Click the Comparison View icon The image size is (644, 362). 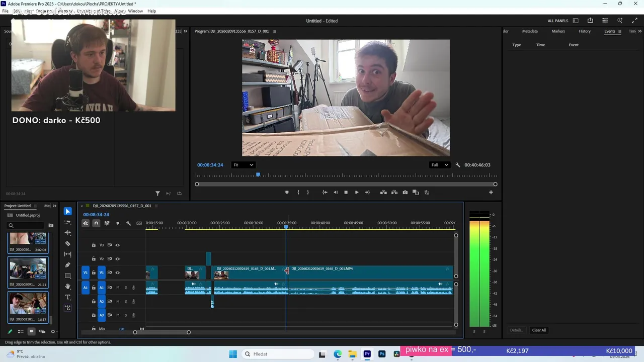(x=416, y=192)
